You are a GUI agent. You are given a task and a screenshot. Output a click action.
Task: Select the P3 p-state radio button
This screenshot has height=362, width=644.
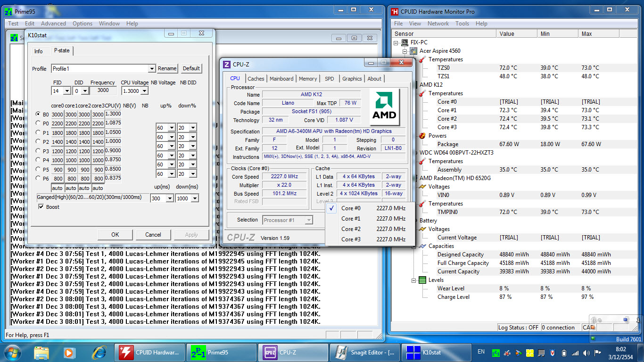point(38,151)
